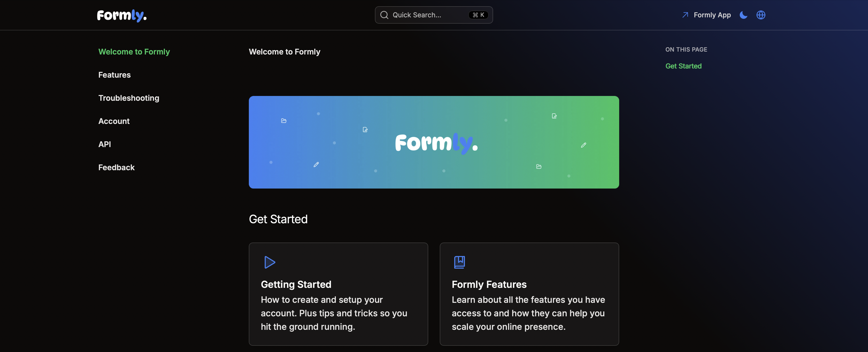
Task: Click the Formly gradient banner image
Action: (x=434, y=142)
